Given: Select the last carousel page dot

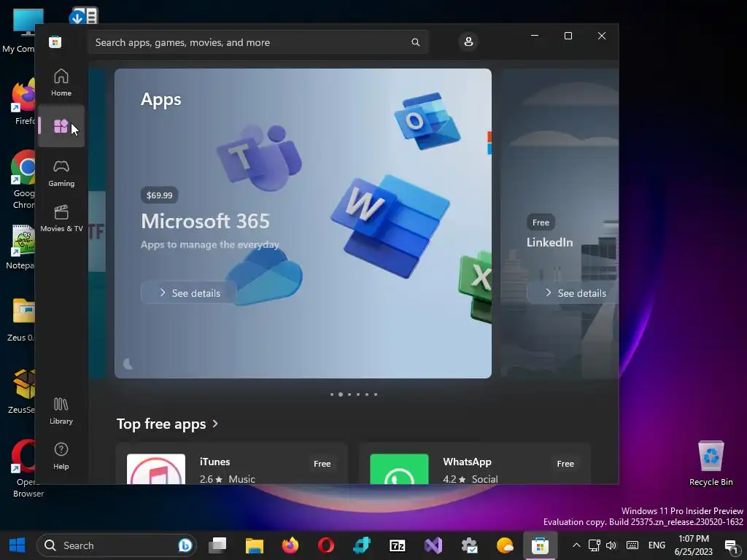Looking at the screenshot, I should pos(376,394).
